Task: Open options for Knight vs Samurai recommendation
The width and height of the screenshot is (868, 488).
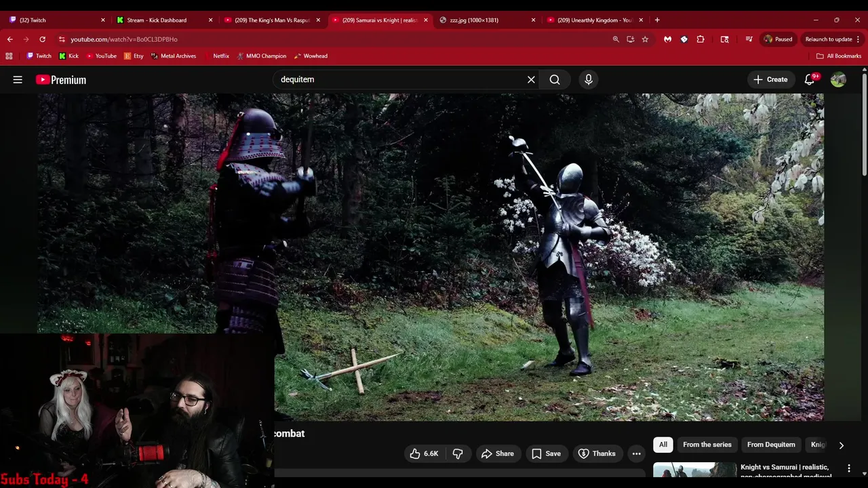Action: click(x=848, y=468)
